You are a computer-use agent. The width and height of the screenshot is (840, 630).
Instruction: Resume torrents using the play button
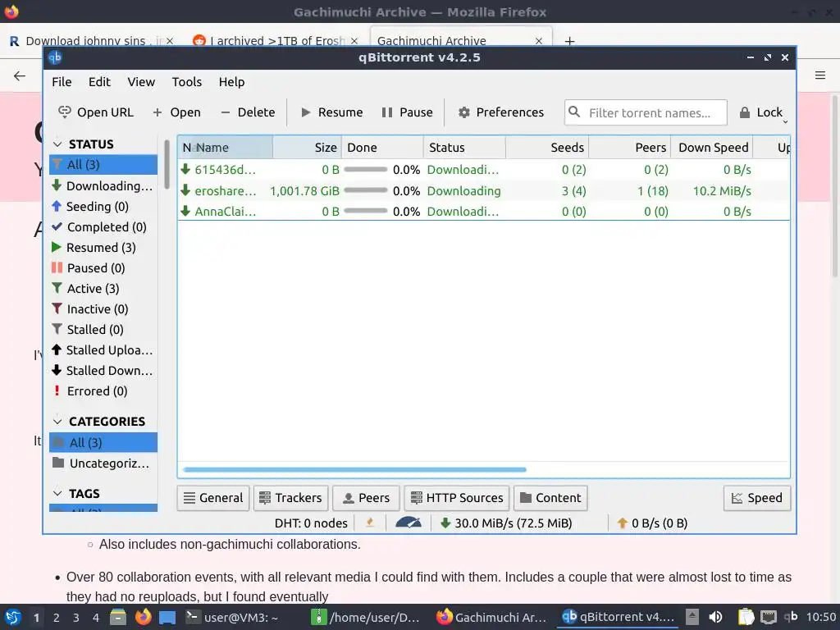point(332,112)
